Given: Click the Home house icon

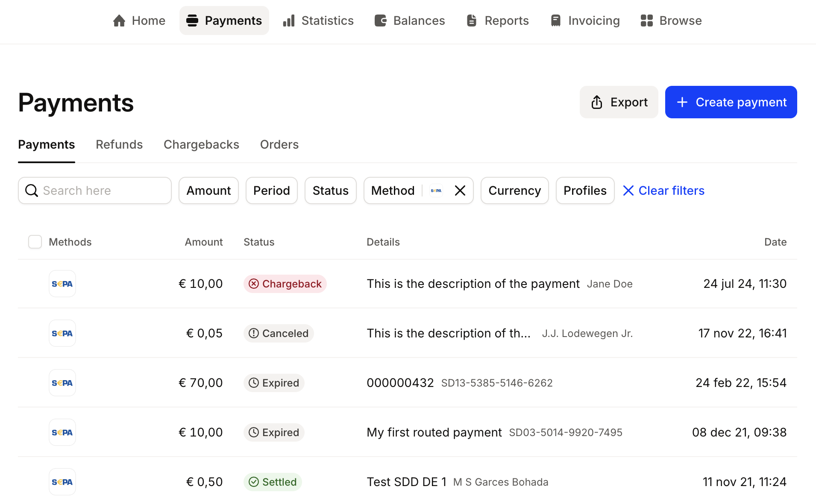Looking at the screenshot, I should click(119, 21).
